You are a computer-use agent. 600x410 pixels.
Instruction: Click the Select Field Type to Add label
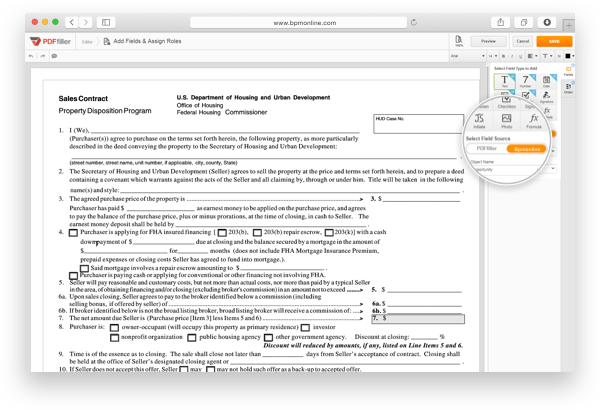515,68
